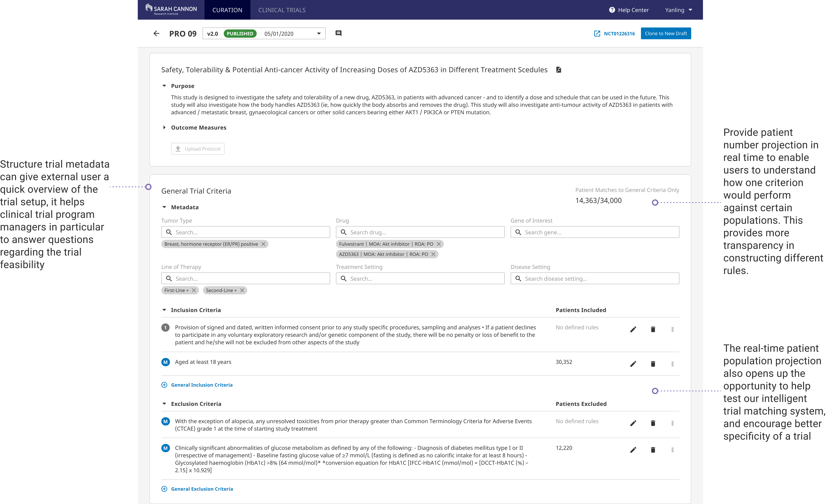
Task: Expand the Outcome Measures section
Action: (x=164, y=128)
